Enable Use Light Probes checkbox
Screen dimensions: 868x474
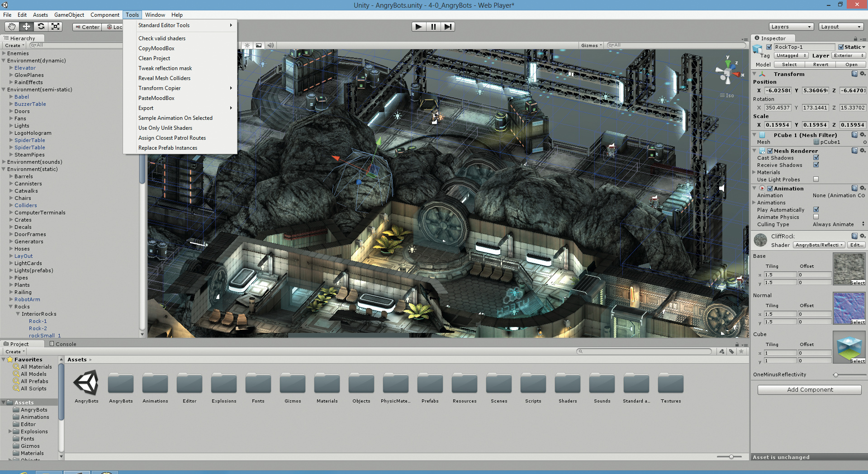pos(816,180)
